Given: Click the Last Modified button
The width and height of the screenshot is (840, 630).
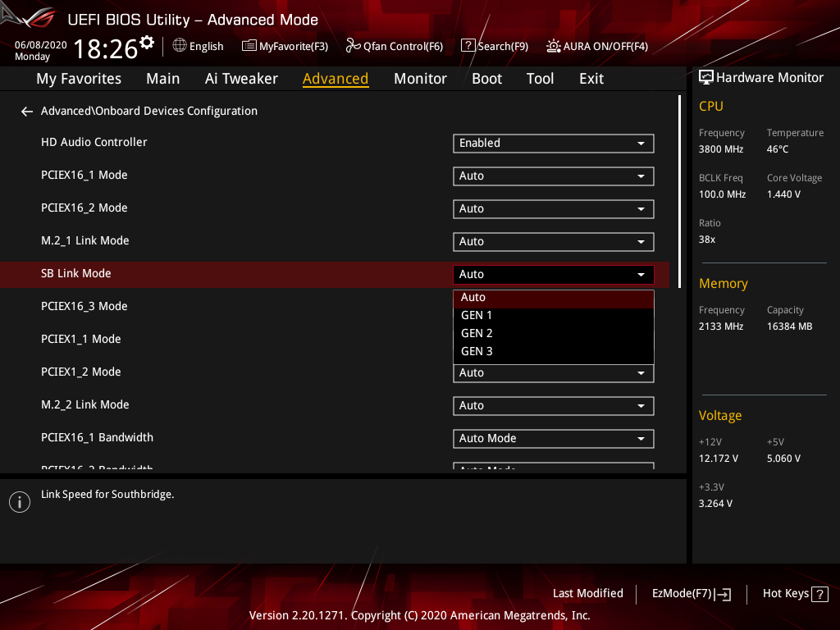Looking at the screenshot, I should 587,594.
